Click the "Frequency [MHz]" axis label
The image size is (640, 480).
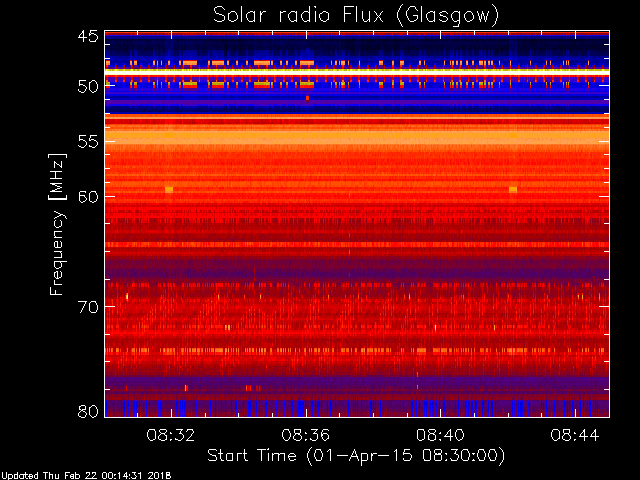(x=57, y=224)
